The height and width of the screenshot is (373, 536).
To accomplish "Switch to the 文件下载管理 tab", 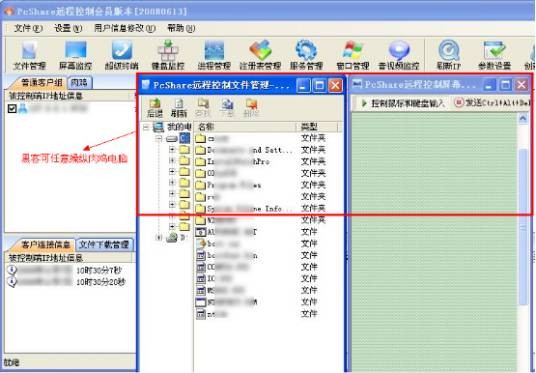I will (x=104, y=244).
